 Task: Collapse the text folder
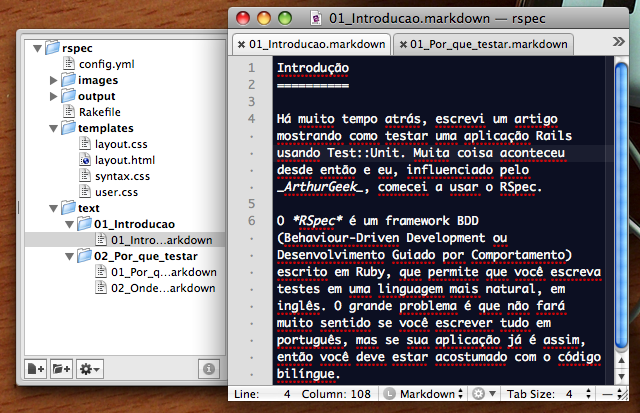[x=53, y=209]
